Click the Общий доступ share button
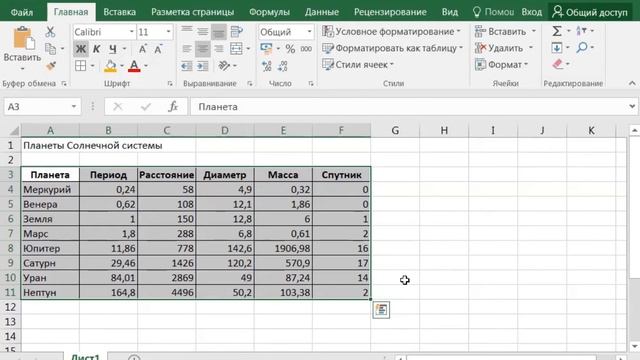This screenshot has height=360, width=640. (x=589, y=12)
